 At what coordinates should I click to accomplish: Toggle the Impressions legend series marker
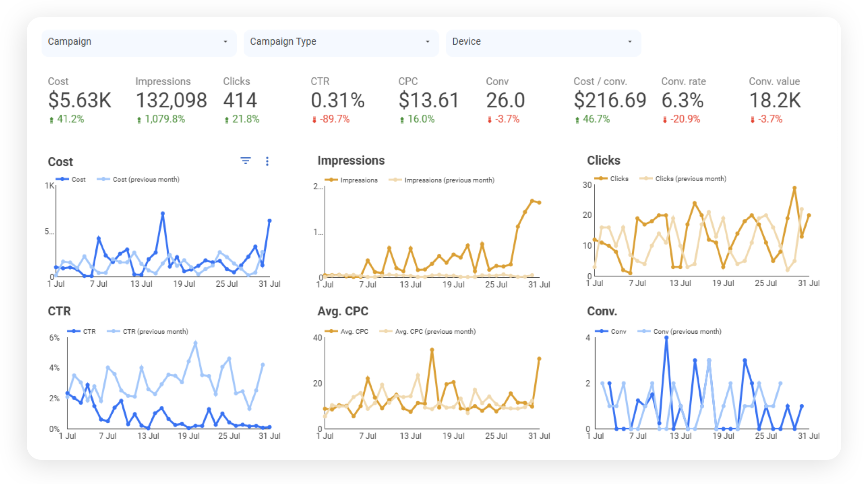[331, 180]
